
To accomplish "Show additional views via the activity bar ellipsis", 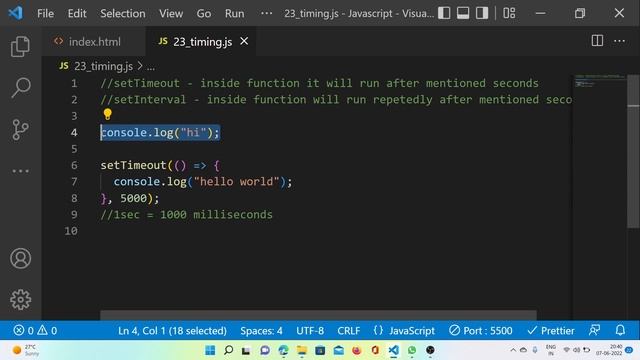I will coord(20,171).
